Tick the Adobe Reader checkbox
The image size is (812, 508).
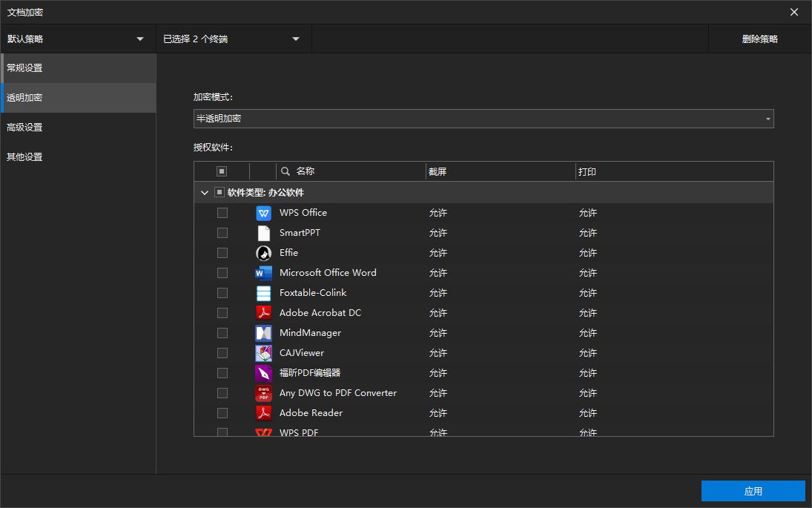click(x=222, y=413)
